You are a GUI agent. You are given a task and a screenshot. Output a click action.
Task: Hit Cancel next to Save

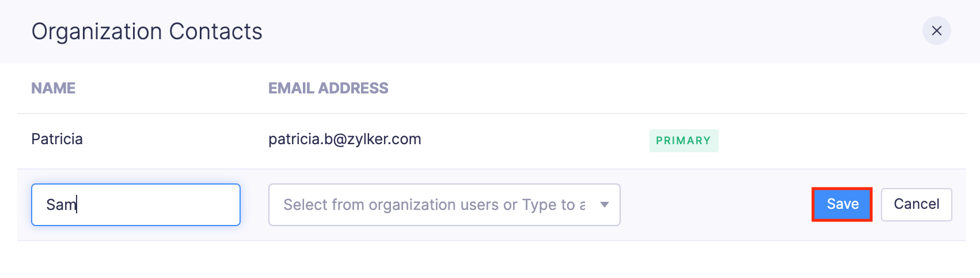(x=916, y=204)
